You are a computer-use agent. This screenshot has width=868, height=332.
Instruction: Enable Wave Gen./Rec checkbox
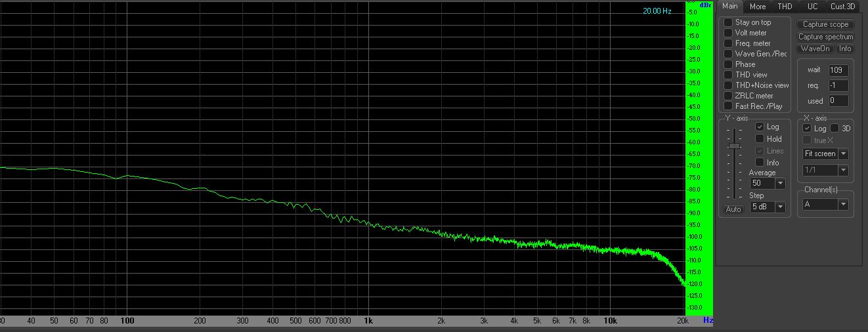coord(728,54)
